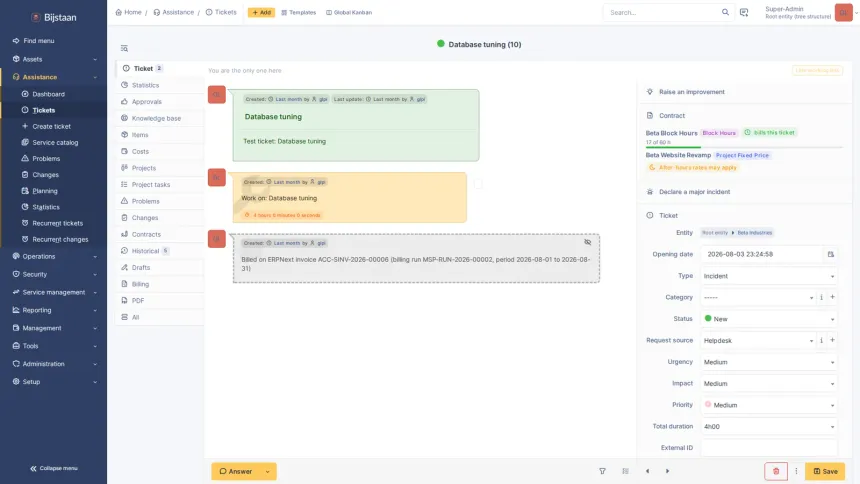This screenshot has width=860, height=484.
Task: Open the Type dropdown showing Incident
Action: [x=769, y=276]
